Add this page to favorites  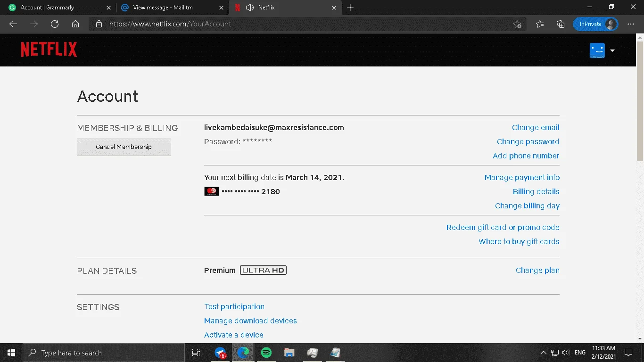click(x=517, y=24)
